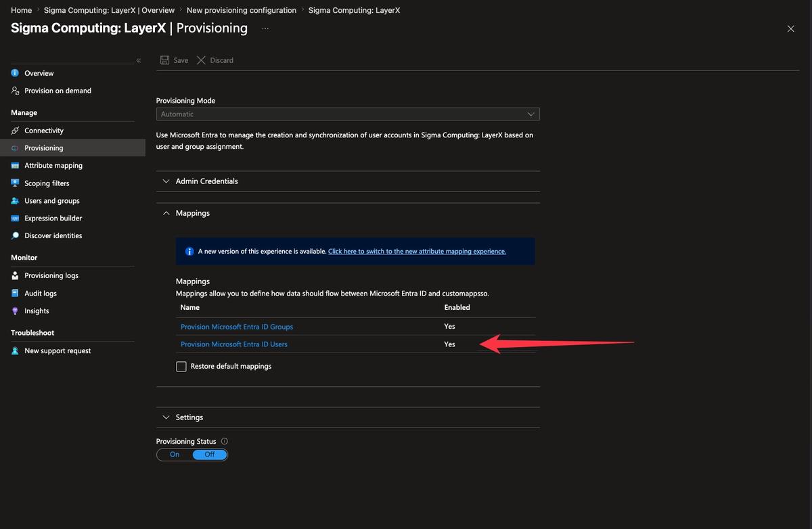The image size is (812, 529).
Task: Click the Provisioning Status info icon
Action: click(x=225, y=442)
